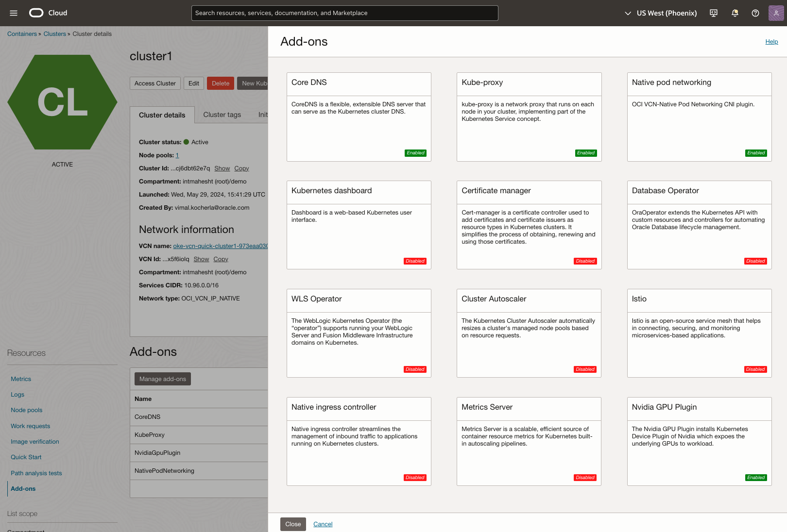Navigate to Clusters via the breadcrumb

click(x=54, y=33)
